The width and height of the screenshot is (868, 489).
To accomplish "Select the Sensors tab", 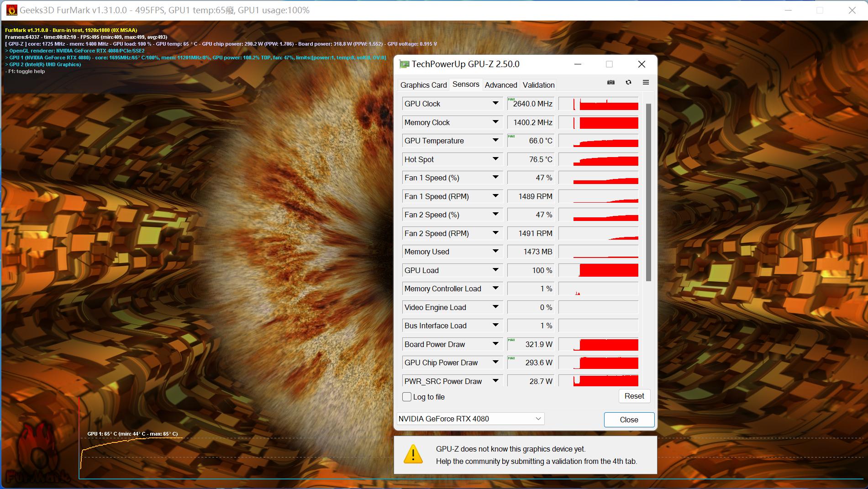I will 466,84.
